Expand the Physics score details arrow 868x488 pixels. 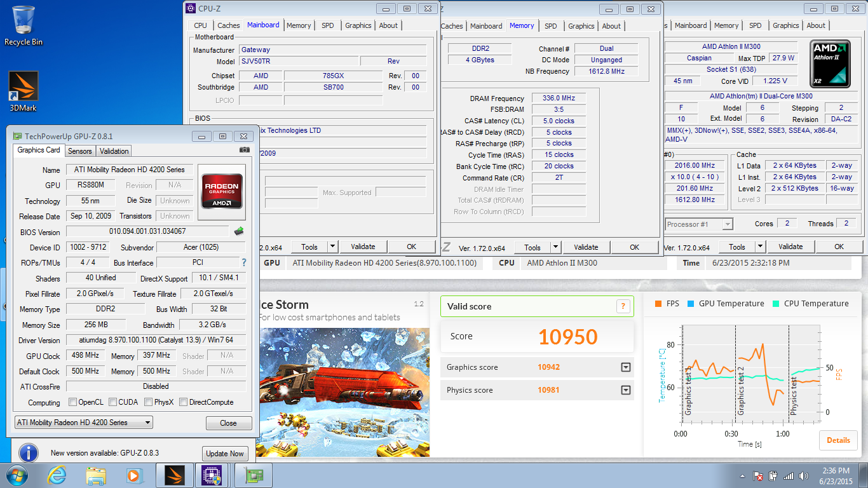tap(626, 390)
